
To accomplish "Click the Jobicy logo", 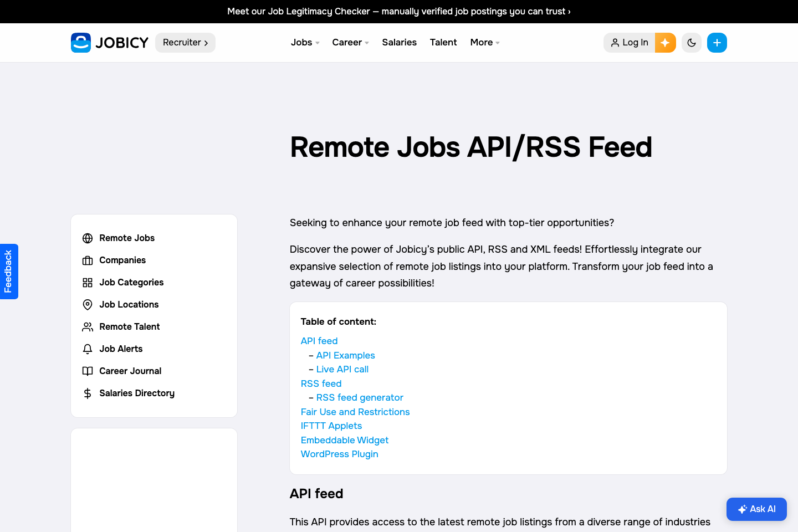I will tap(109, 42).
